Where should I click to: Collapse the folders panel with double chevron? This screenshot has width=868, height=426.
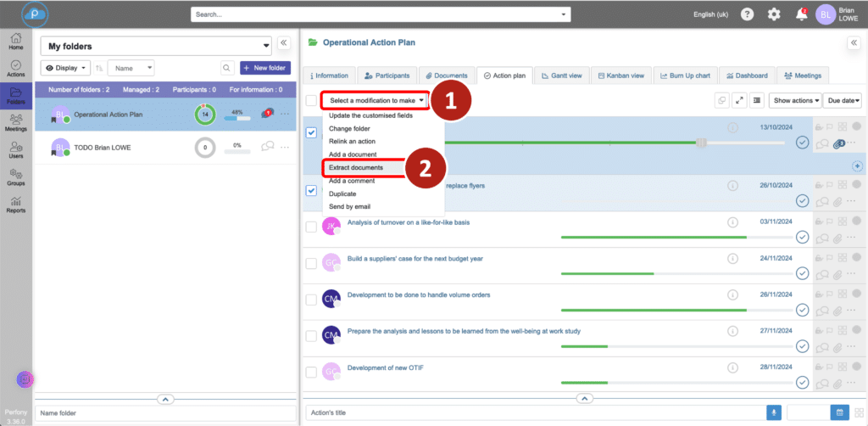284,43
